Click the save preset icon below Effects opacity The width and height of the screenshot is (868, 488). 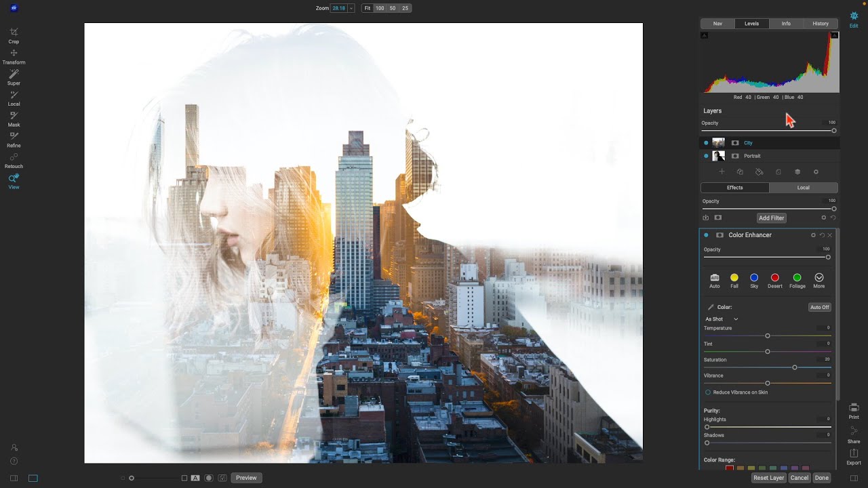tap(706, 218)
